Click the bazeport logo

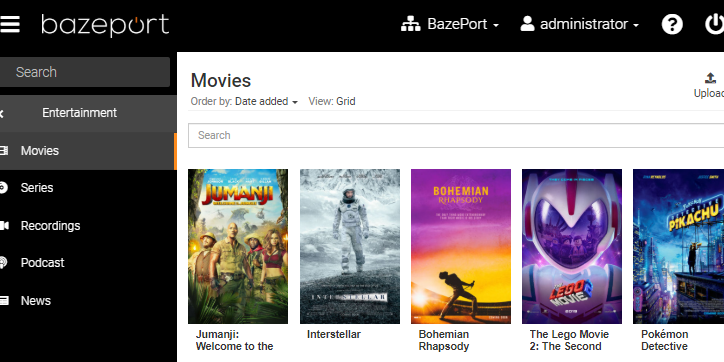pos(105,25)
